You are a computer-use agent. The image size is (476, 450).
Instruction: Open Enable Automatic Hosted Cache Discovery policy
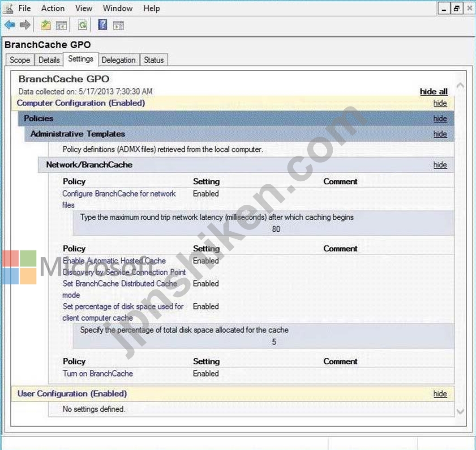124,266
